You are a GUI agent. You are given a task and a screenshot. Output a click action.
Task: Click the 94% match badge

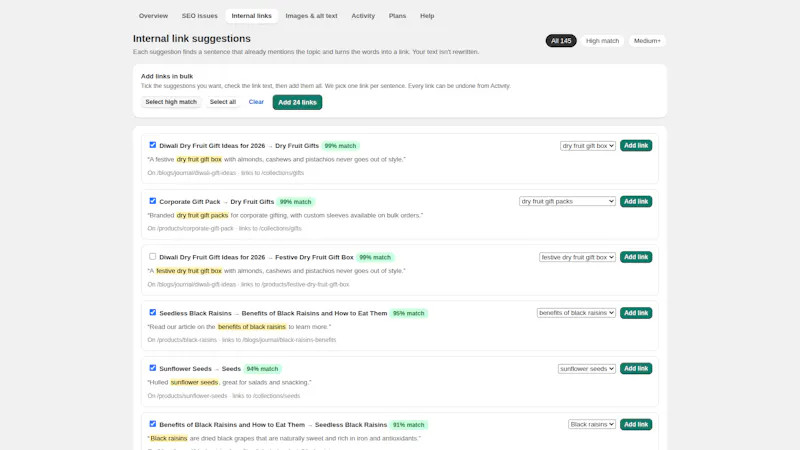[x=262, y=369]
